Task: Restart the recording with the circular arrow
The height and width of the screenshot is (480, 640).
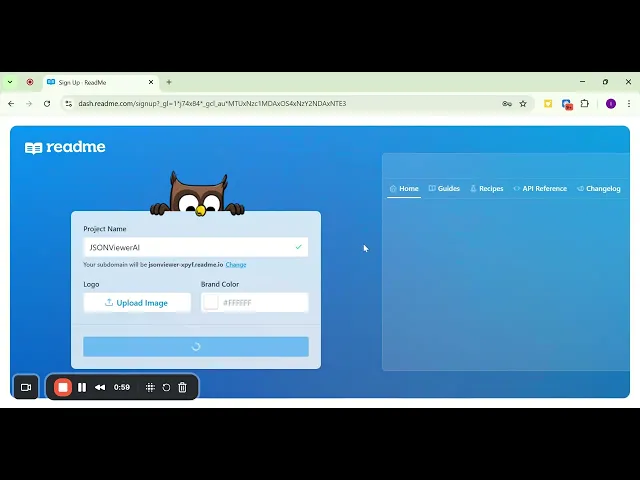Action: [166, 387]
